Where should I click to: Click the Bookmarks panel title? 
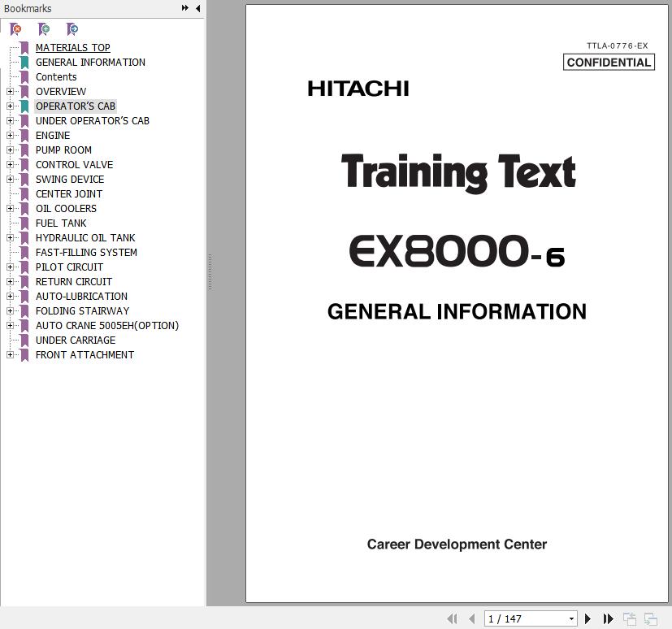click(x=28, y=8)
